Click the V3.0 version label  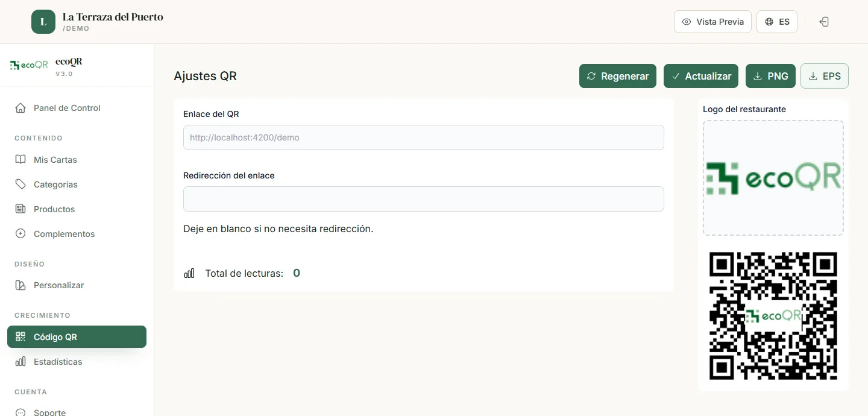pyautogui.click(x=64, y=74)
